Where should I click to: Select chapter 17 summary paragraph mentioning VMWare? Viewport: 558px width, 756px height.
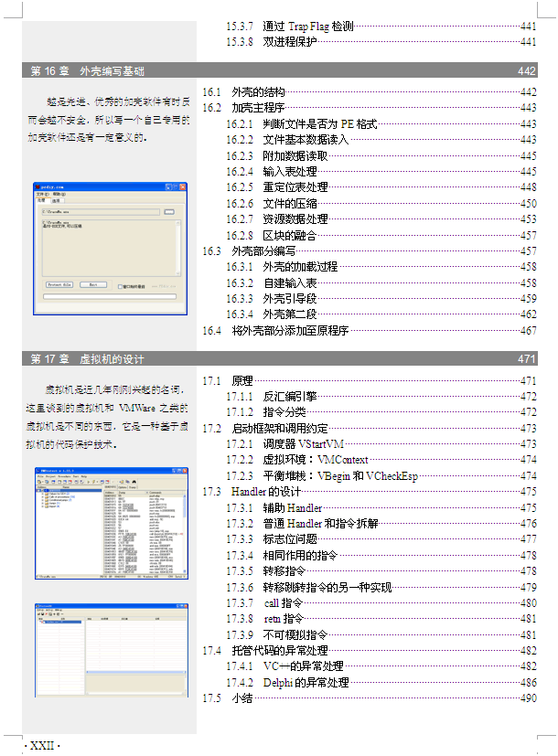pyautogui.click(x=107, y=417)
